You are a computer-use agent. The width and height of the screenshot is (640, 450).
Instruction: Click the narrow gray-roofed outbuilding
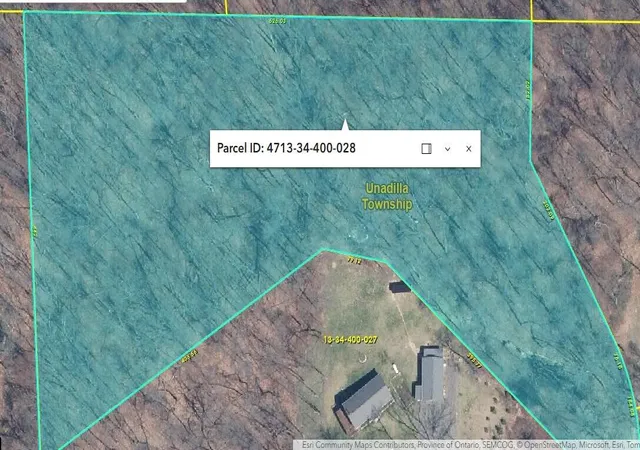click(429, 373)
